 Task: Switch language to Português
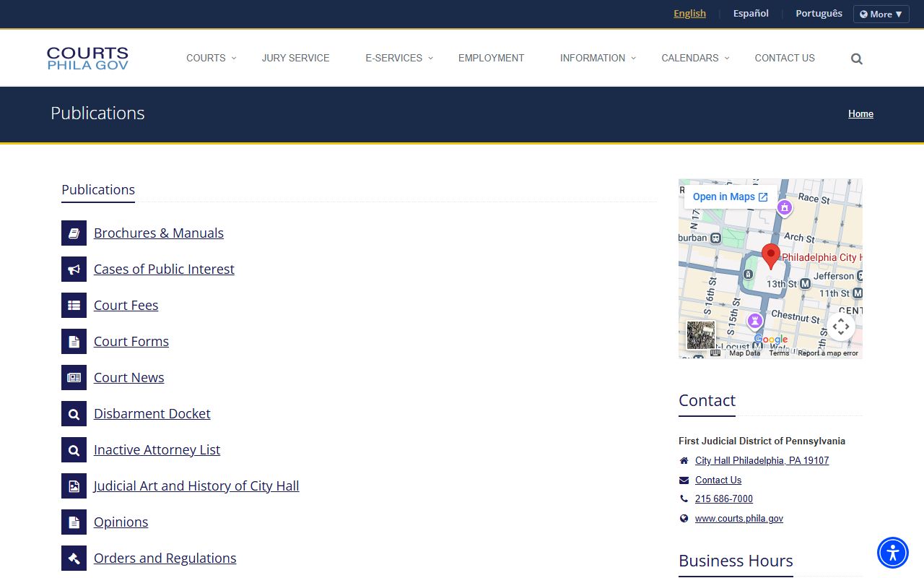(819, 14)
